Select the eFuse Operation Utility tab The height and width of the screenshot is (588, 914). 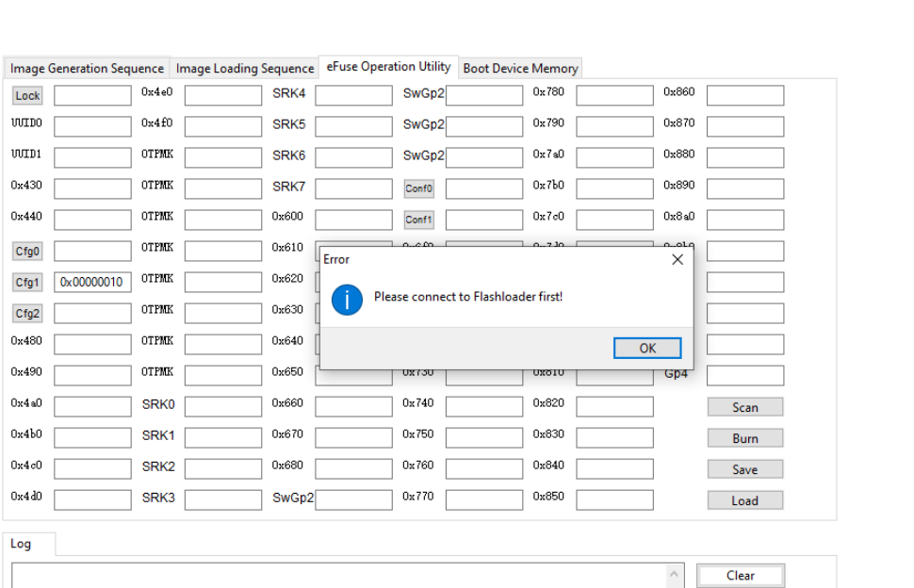pos(389,67)
